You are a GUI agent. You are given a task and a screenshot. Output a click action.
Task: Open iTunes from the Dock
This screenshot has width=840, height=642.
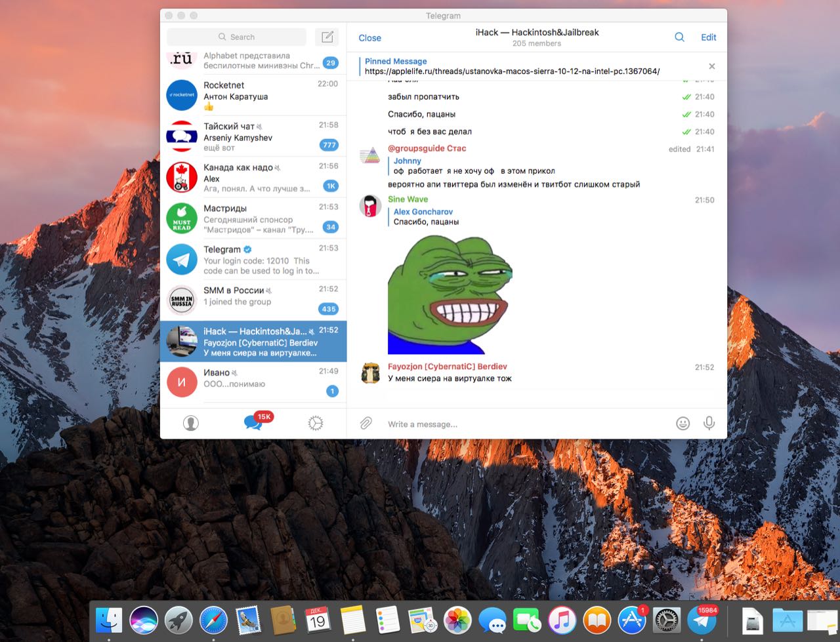tap(562, 620)
